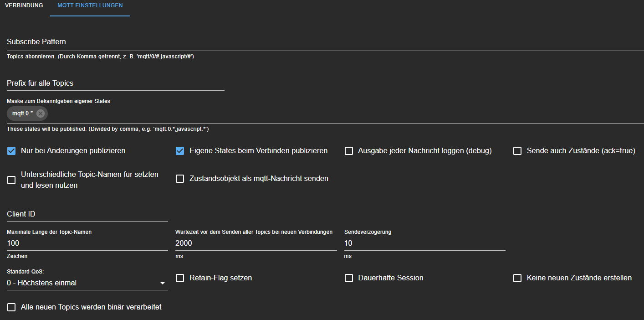Click into the Client ID field

[x=87, y=214]
